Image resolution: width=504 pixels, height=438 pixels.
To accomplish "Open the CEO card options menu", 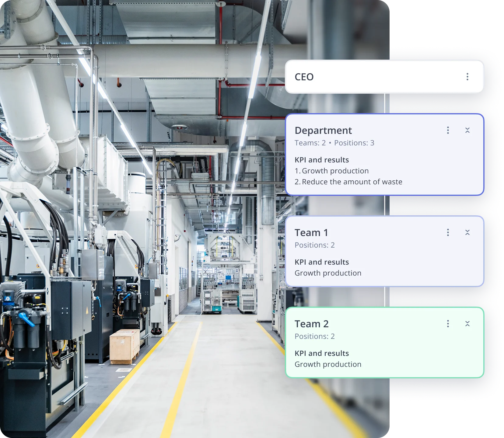I will [x=467, y=77].
